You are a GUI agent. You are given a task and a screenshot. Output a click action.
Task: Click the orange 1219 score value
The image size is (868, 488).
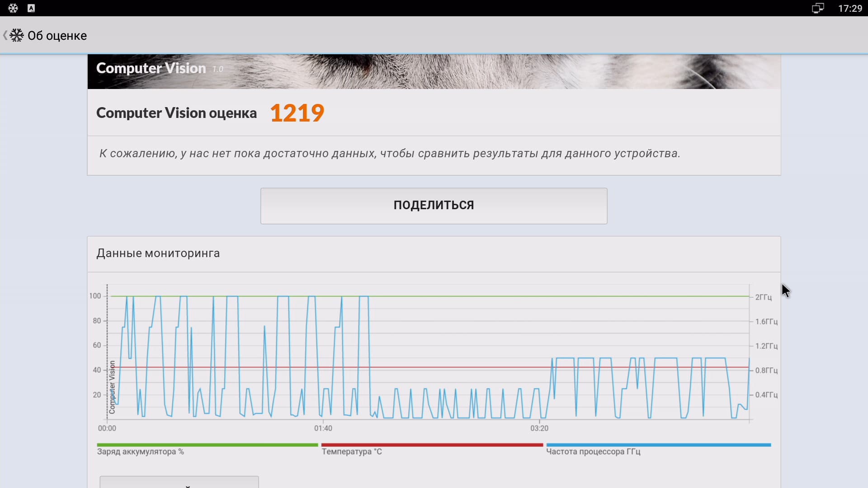click(297, 113)
